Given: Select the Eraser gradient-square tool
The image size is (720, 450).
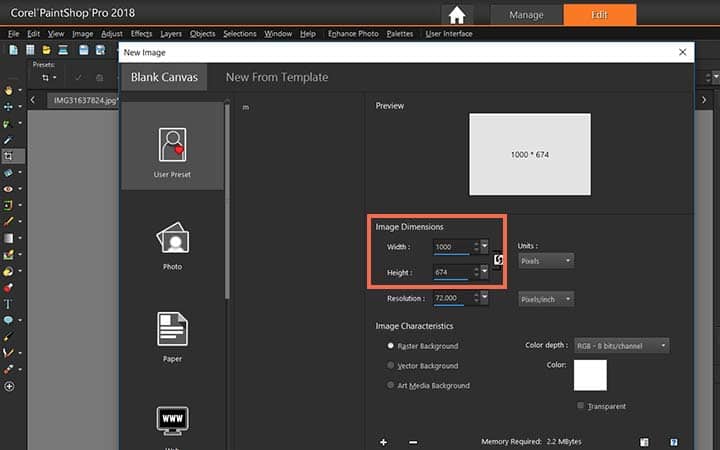Looking at the screenshot, I should pyautogui.click(x=8, y=238).
